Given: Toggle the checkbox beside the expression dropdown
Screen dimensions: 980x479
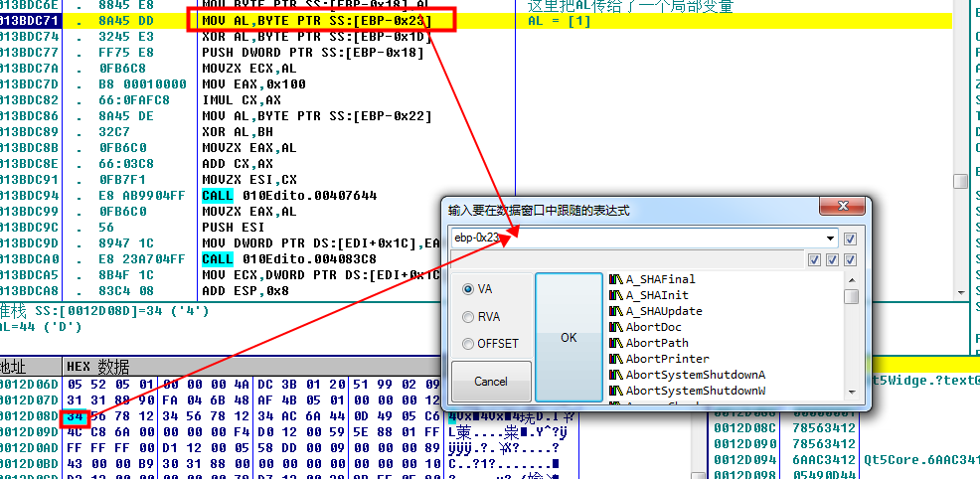Looking at the screenshot, I should pyautogui.click(x=850, y=239).
